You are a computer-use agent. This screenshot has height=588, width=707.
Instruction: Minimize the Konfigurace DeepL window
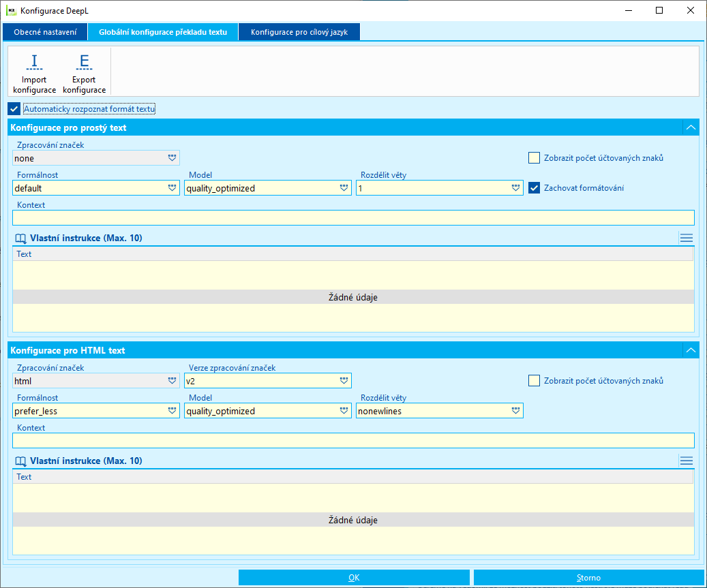(629, 10)
